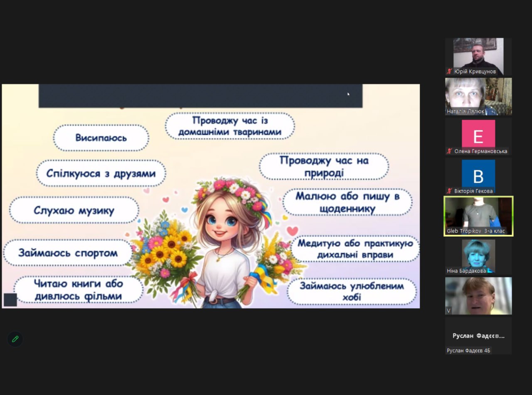Click the green pencil annotation icon
Image resolution: width=532 pixels, height=395 pixels.
[15, 339]
